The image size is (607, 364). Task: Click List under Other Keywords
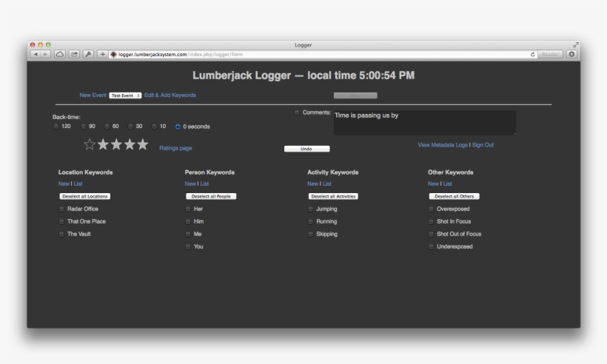pos(448,183)
